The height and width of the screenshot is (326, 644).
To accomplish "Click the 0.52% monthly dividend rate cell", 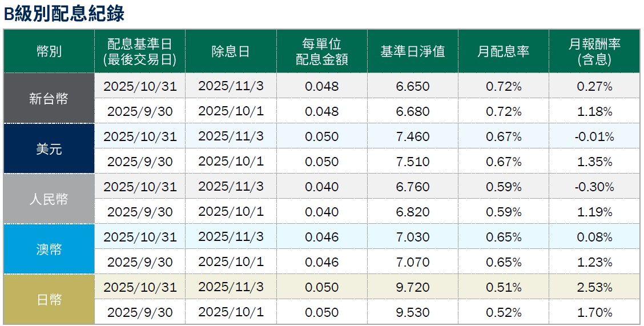I will pyautogui.click(x=503, y=312).
